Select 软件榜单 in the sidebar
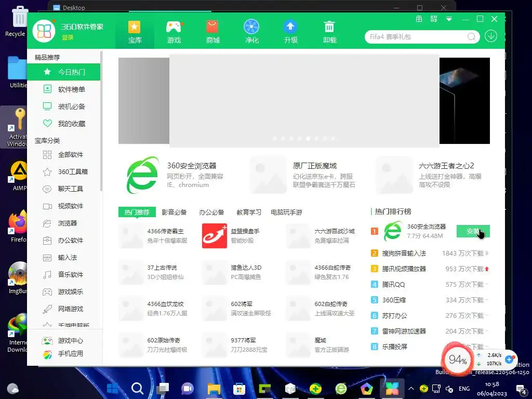The width and height of the screenshot is (532, 399). point(64,89)
